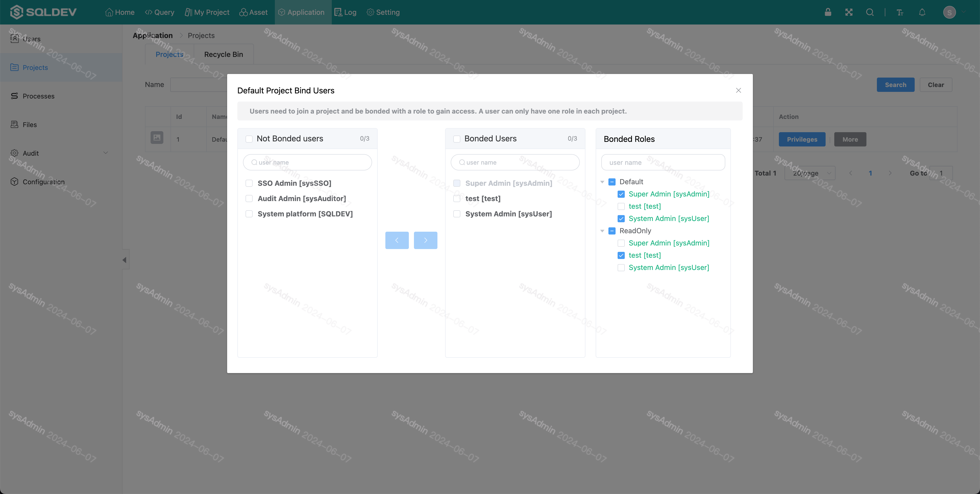Select the Projects tab

pyautogui.click(x=169, y=54)
